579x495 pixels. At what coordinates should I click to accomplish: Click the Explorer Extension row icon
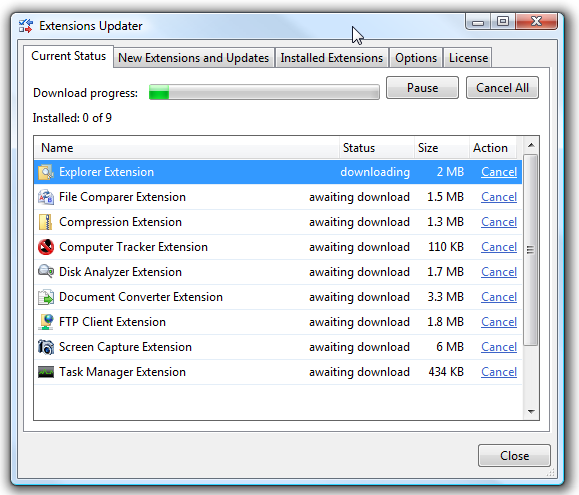tap(46, 172)
